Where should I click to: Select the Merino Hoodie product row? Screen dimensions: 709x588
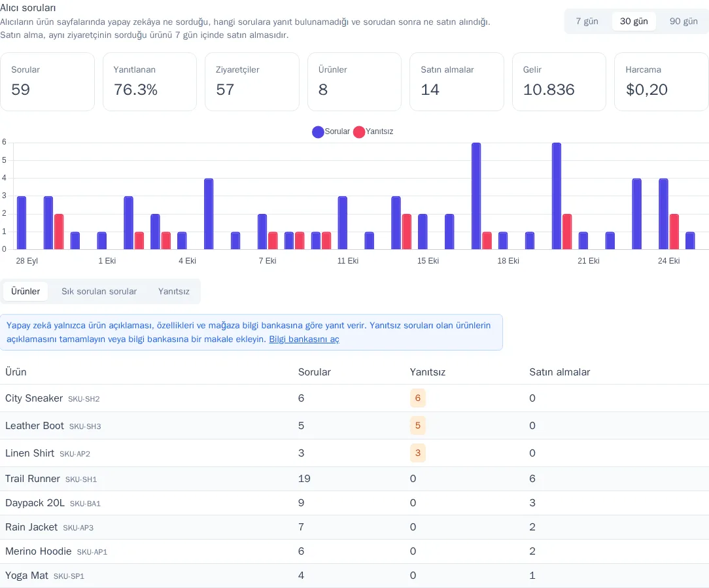tap(354, 551)
